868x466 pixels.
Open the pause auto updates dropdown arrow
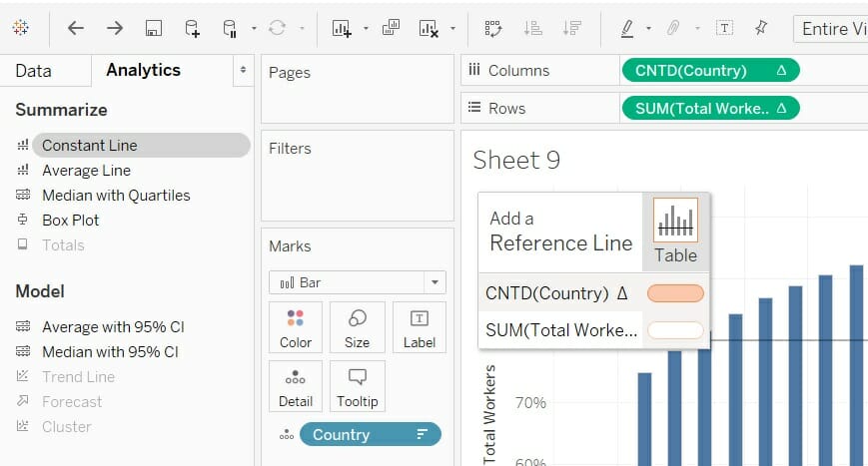pos(254,28)
